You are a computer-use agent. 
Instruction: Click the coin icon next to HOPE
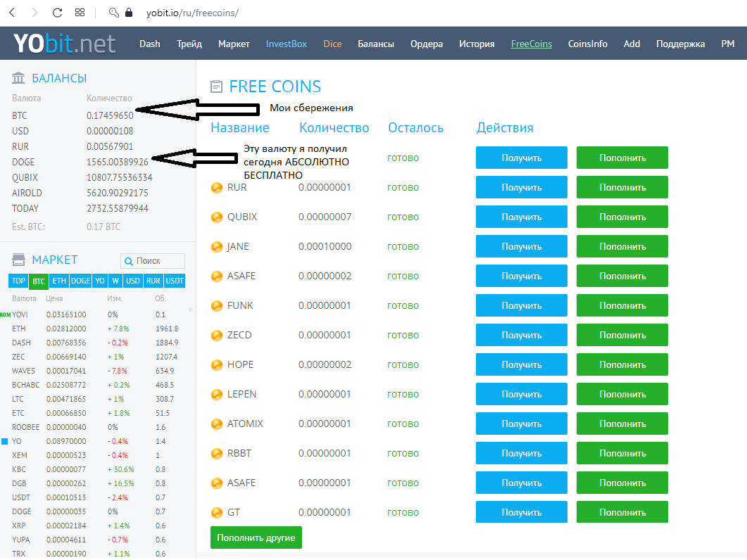pos(217,364)
